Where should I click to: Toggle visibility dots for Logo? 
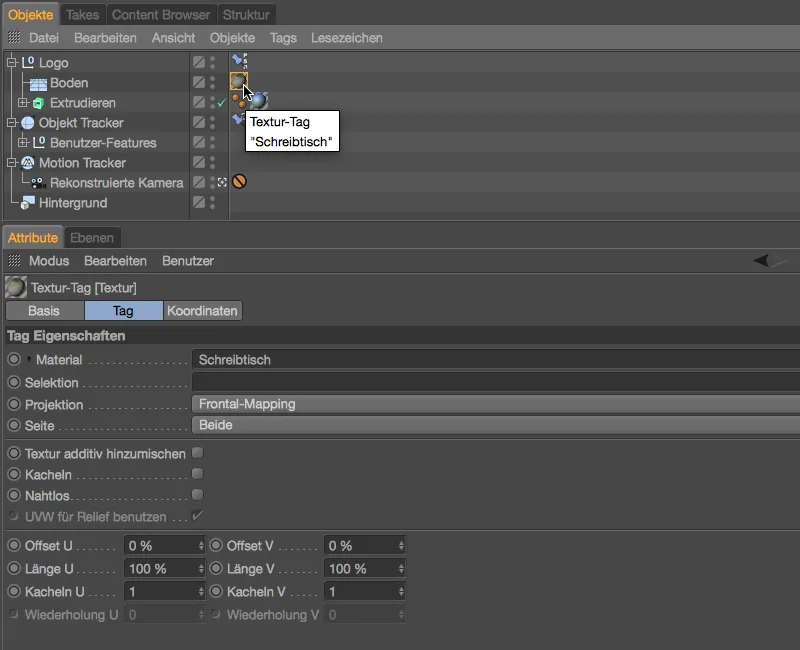(x=213, y=62)
